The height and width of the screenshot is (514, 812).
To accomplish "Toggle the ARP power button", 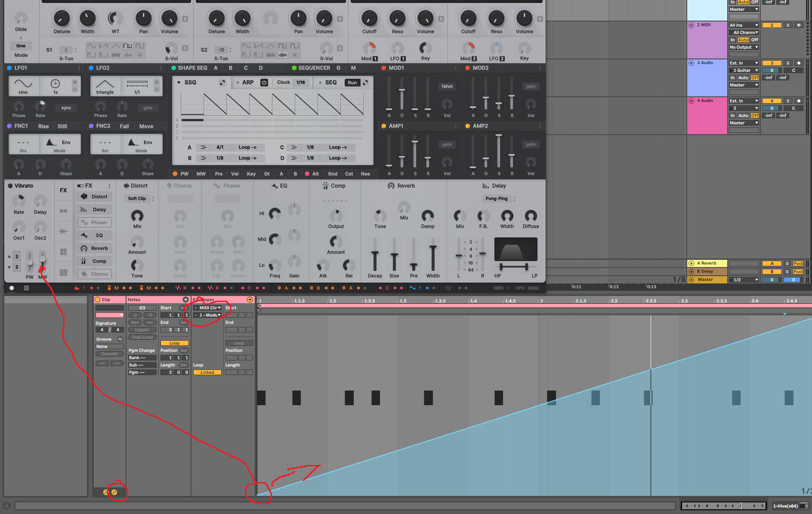I will click(264, 83).
